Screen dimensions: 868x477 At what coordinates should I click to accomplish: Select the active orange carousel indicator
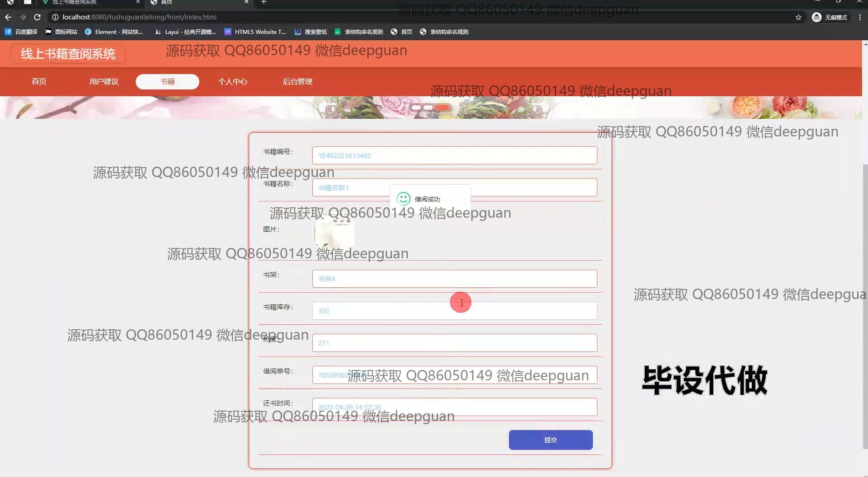[x=443, y=108]
